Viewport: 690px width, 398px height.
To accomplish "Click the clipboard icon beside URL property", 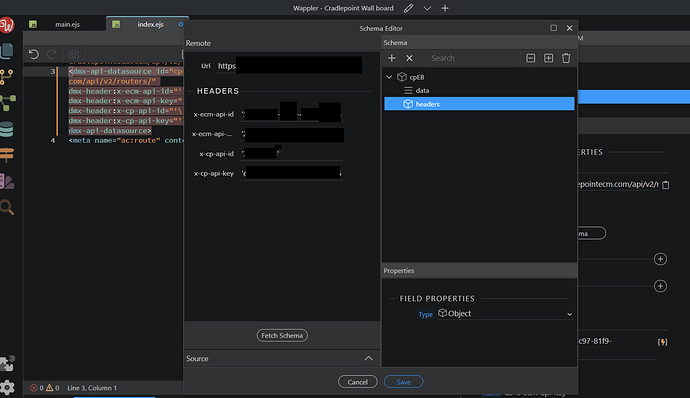I will (x=666, y=185).
